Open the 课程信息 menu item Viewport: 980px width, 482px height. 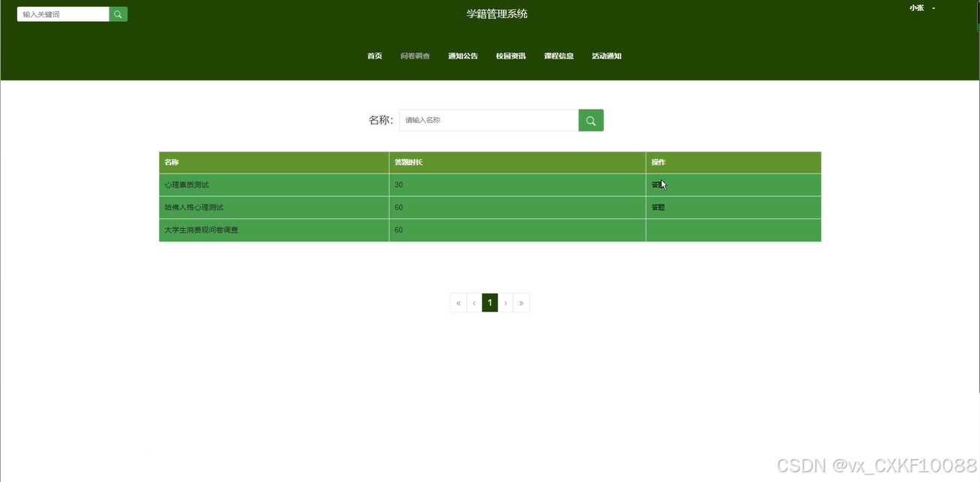(559, 56)
